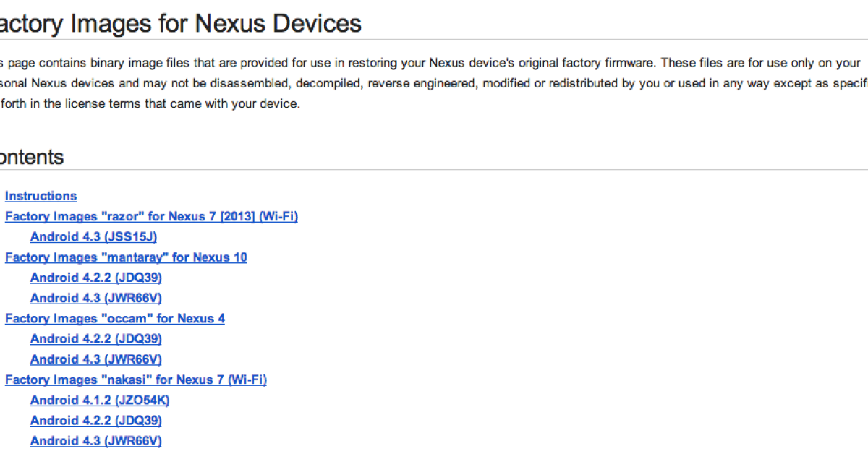
Task: Open Factory Images "razor" for Nexus 7 link
Action: pos(151,216)
